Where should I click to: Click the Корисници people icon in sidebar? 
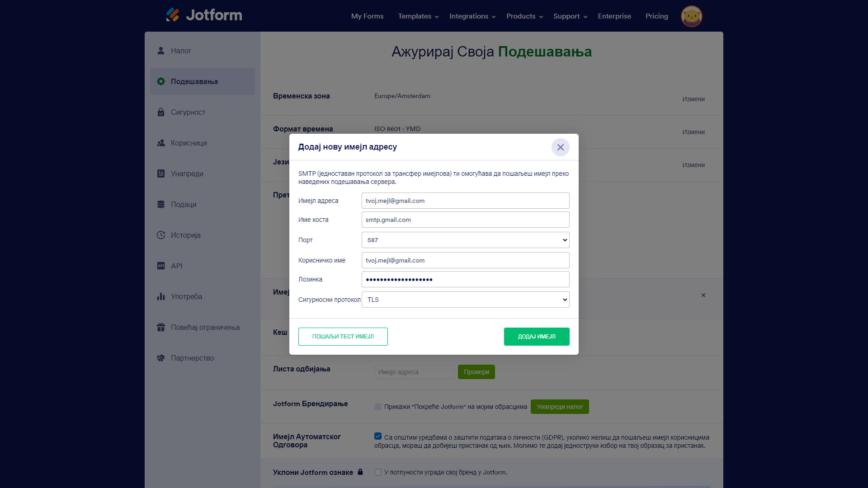point(161,143)
